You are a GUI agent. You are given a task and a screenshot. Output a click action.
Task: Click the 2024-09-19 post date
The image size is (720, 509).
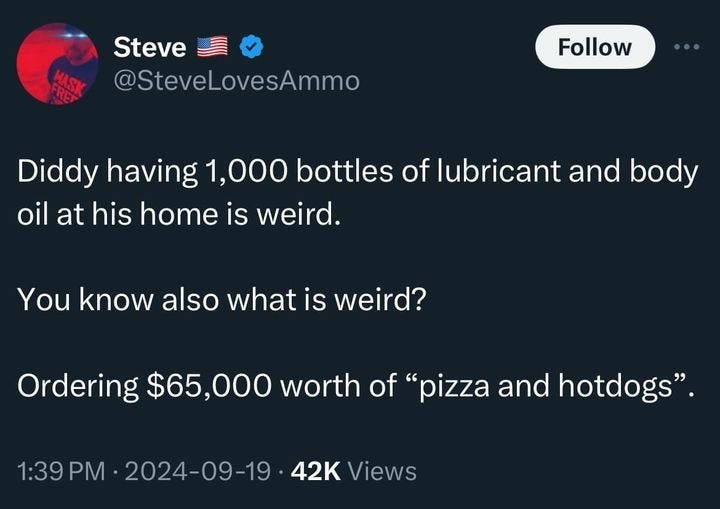point(197,471)
